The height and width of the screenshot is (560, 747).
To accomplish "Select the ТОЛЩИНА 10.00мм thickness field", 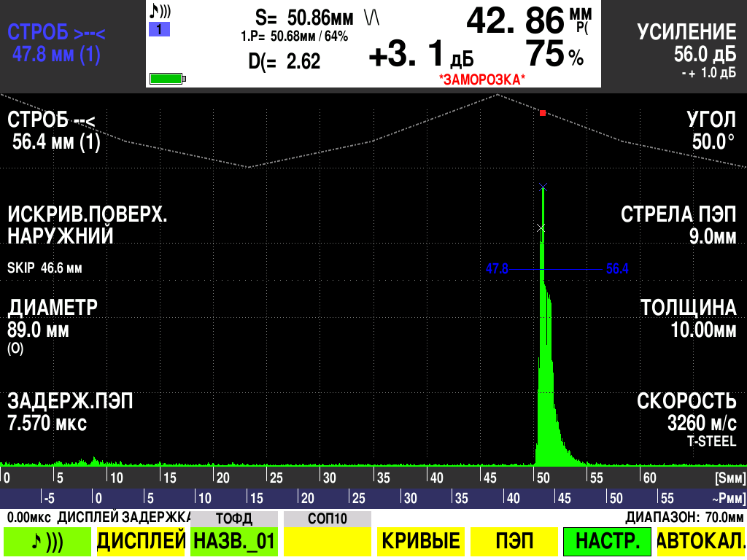I will tap(687, 319).
